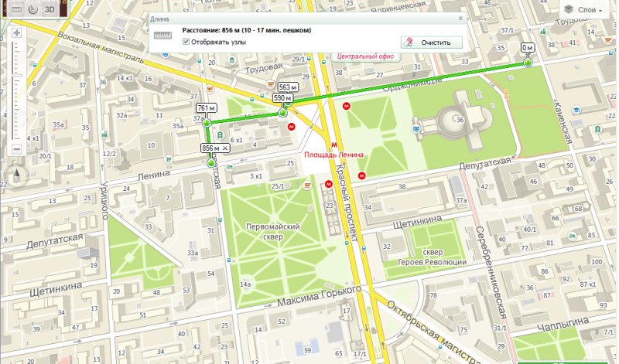Open the "Центральный офис" map label
The height and width of the screenshot is (364, 619).
(365, 56)
